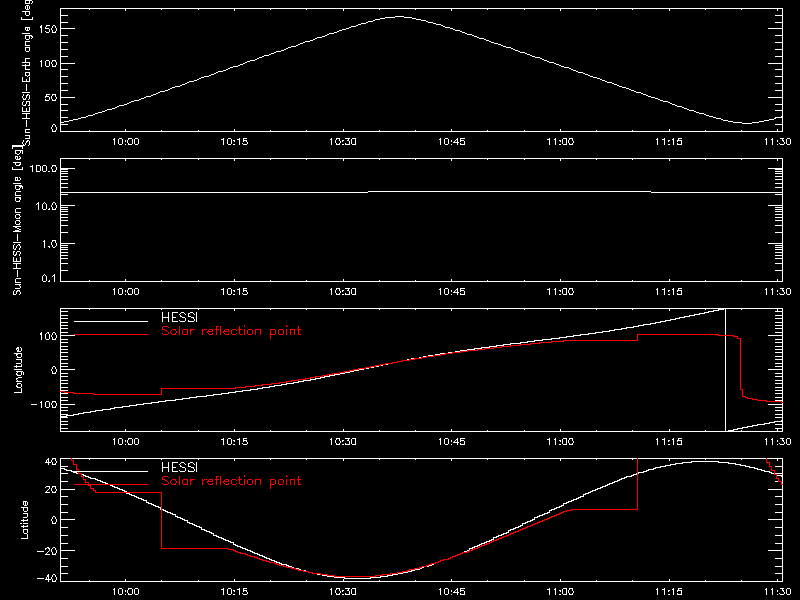Click the '0.1' y-axis value of the Moon plot
The width and height of the screenshot is (800, 600).
click(49, 278)
